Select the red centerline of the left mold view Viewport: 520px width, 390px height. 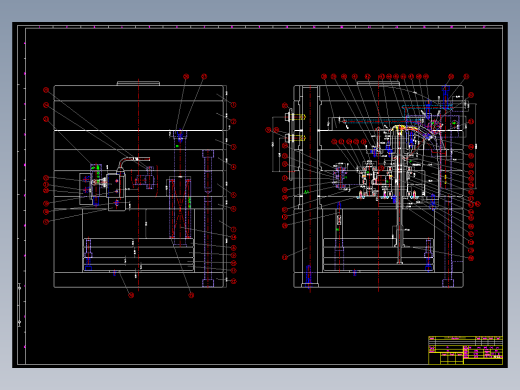tap(139, 185)
